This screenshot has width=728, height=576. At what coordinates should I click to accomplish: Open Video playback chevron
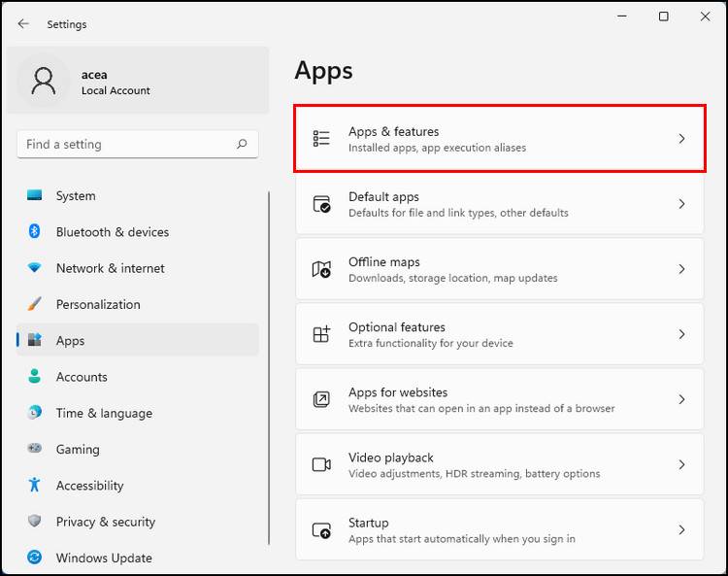tap(681, 464)
